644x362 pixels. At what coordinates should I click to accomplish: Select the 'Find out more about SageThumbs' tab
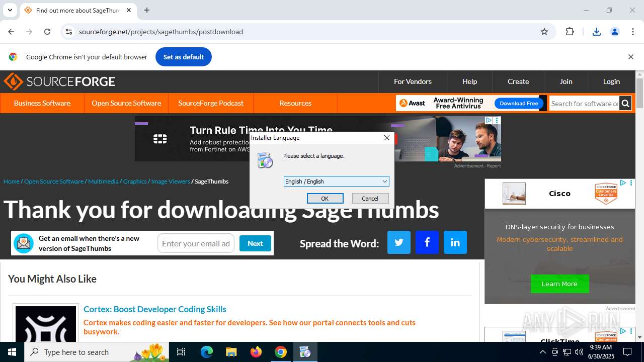tap(78, 10)
